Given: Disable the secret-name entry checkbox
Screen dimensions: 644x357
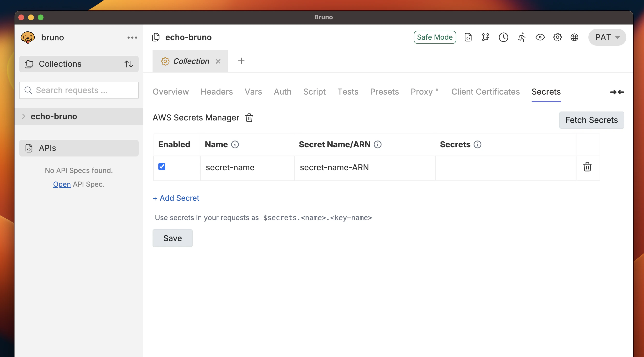Looking at the screenshot, I should tap(161, 166).
